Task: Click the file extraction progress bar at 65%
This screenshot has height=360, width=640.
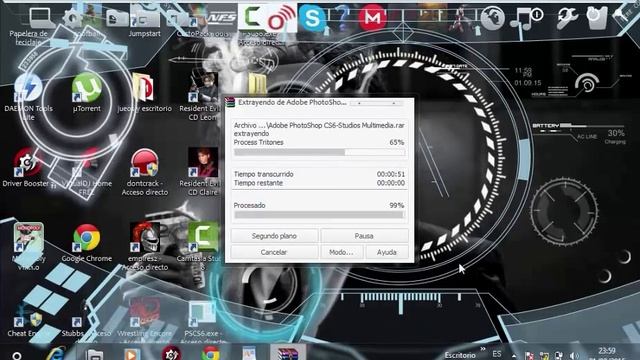Action: (319, 152)
